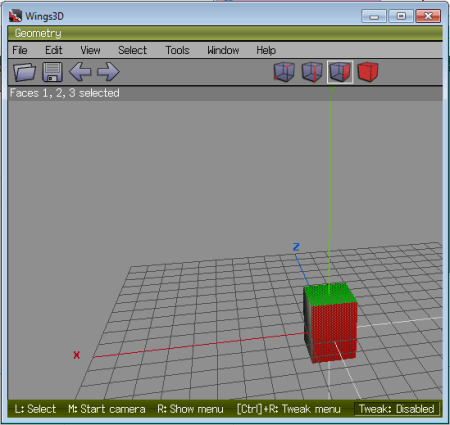This screenshot has height=425, width=450.
Task: Switch to body selection mode red cube
Action: tap(368, 72)
